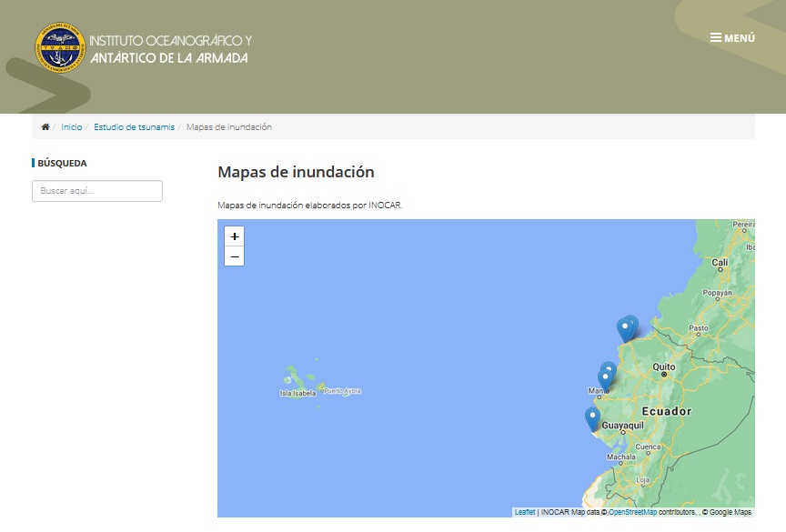Open Estudio de tsunamis breadcrumb link
The height and width of the screenshot is (532, 786).
[134, 126]
